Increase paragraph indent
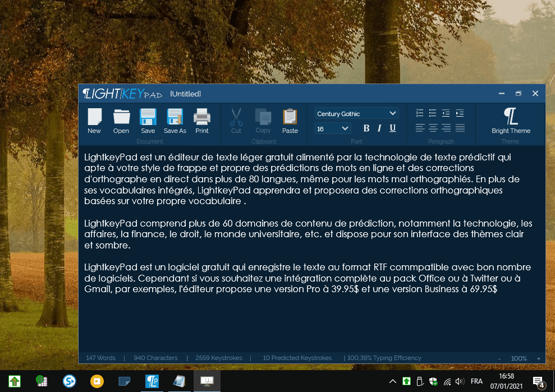 click(460, 113)
